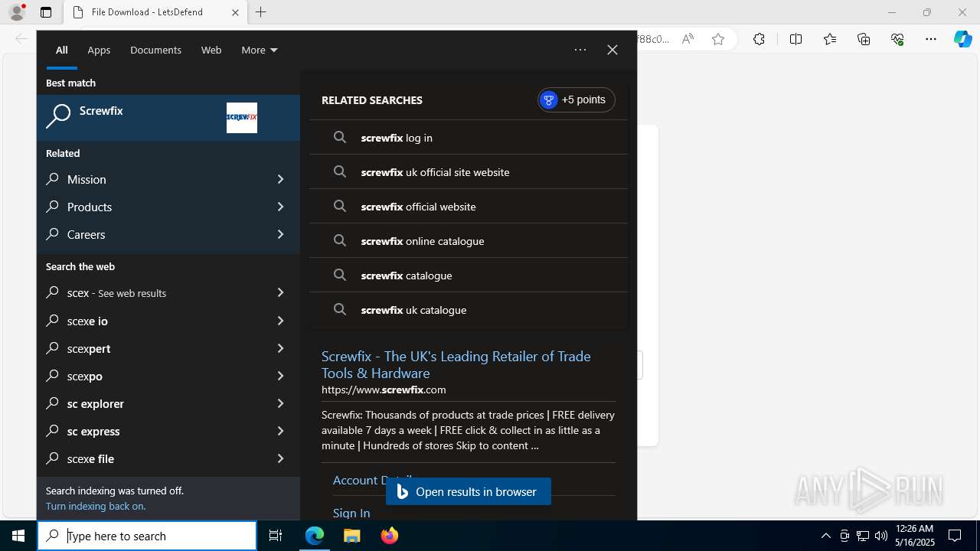Open Edge tab actions menu icon
980x551 pixels.
tap(46, 12)
